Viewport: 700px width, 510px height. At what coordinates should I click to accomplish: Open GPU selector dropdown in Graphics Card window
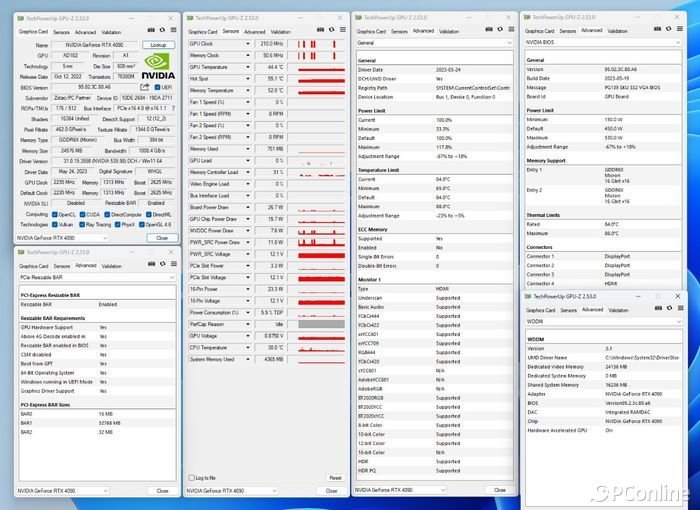tap(62, 238)
